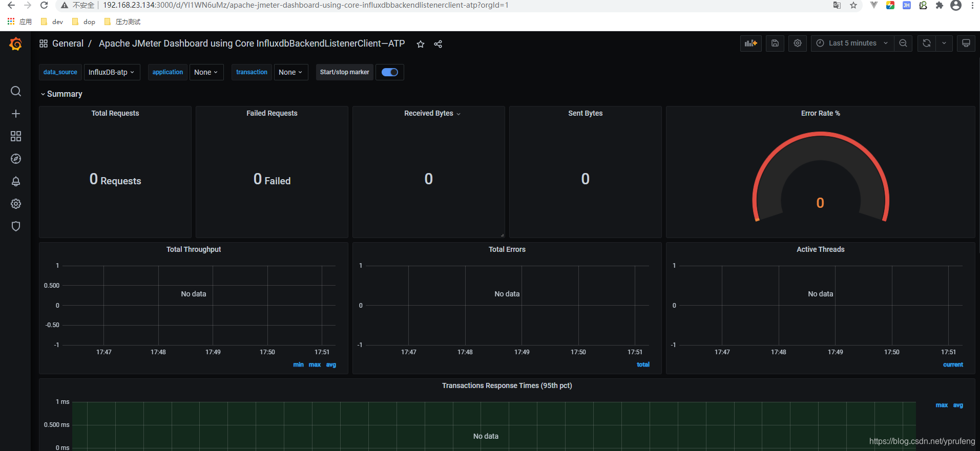Open the 压力测试 bookmarks folder

[x=122, y=22]
